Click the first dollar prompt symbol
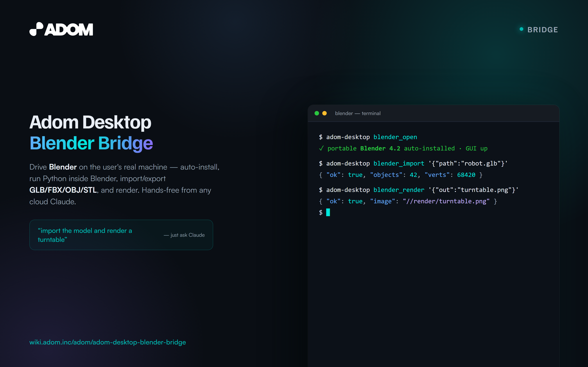588x367 pixels. coord(321,137)
